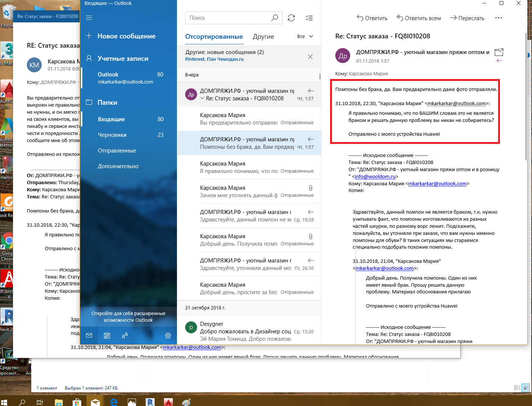Open the message in new window icon
Screen dimensions: 532x406
pyautogui.click(x=499, y=52)
